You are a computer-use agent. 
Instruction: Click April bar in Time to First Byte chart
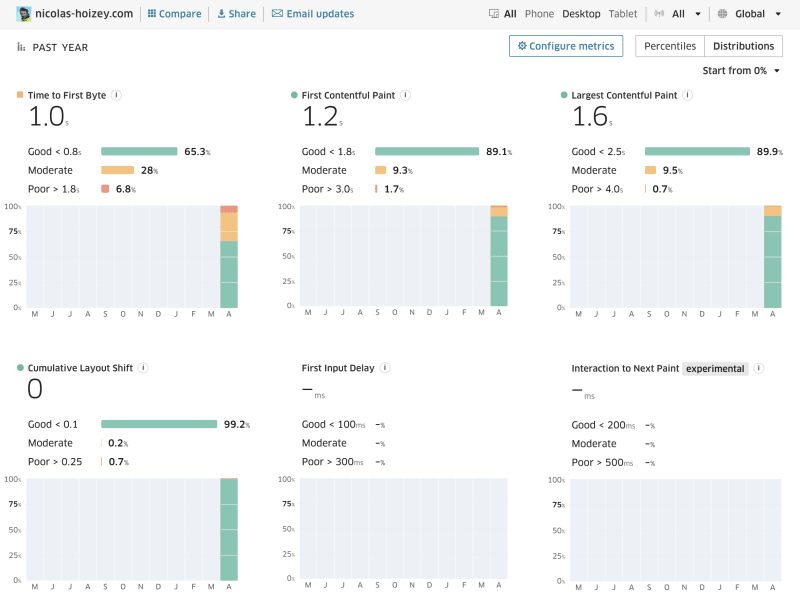pos(229,257)
